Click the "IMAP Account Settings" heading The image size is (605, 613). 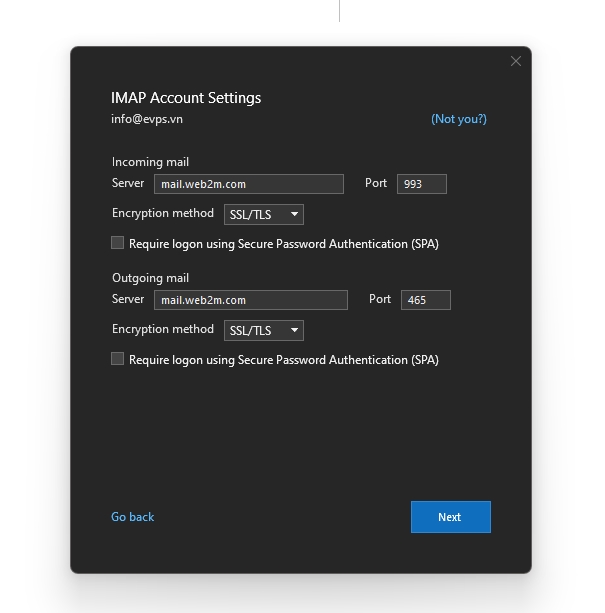click(x=186, y=98)
